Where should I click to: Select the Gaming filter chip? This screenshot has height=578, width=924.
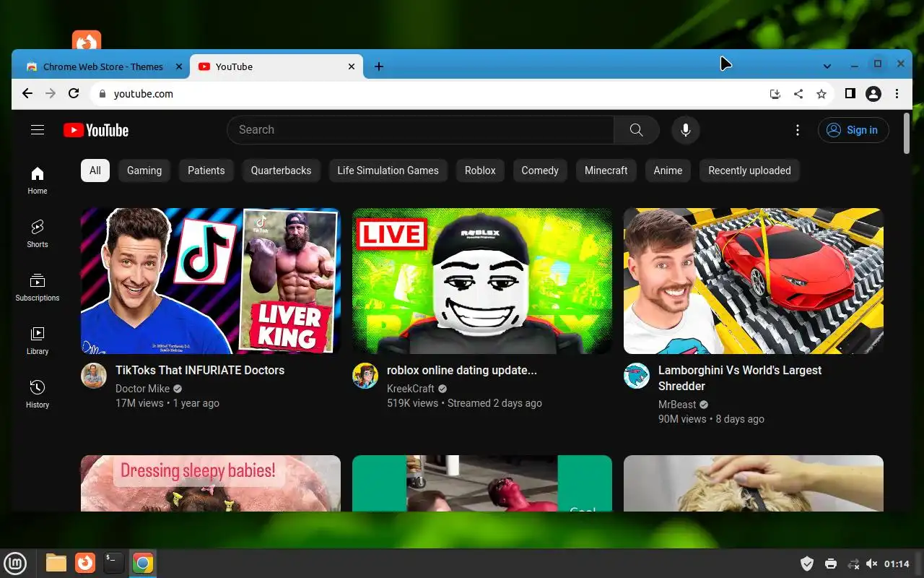(x=144, y=171)
